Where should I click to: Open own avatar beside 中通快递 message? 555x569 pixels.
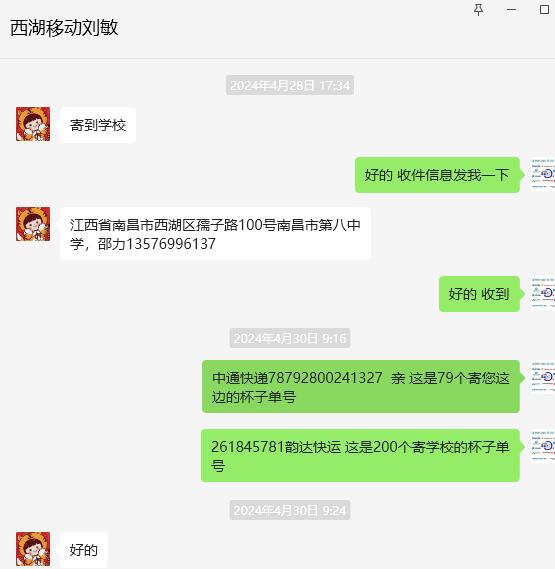(543, 377)
